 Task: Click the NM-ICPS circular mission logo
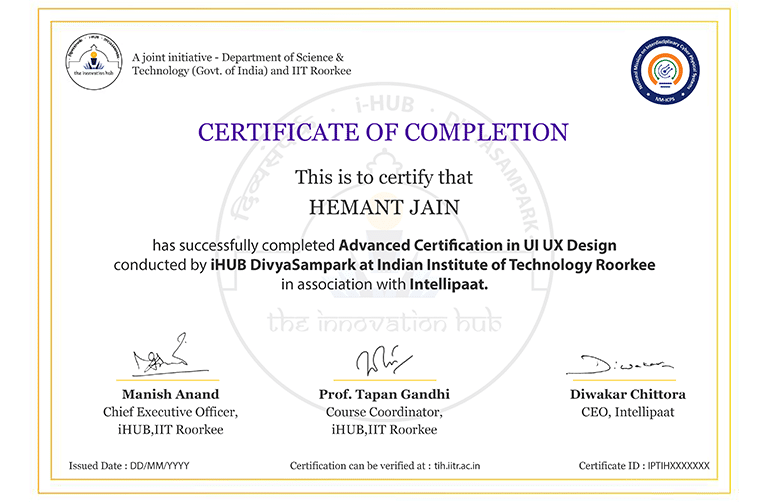[665, 70]
